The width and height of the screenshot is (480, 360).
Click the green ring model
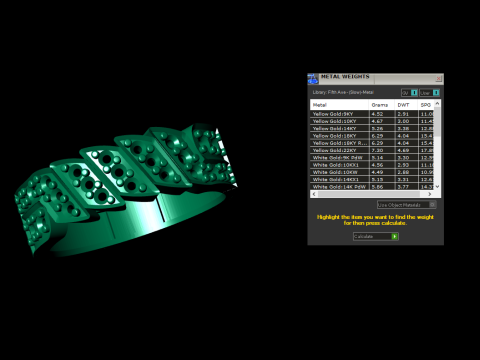[127, 192]
